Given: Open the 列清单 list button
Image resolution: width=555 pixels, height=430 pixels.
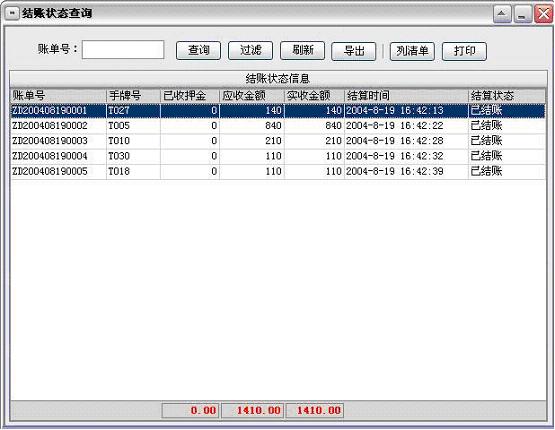Looking at the screenshot, I should click(x=412, y=51).
